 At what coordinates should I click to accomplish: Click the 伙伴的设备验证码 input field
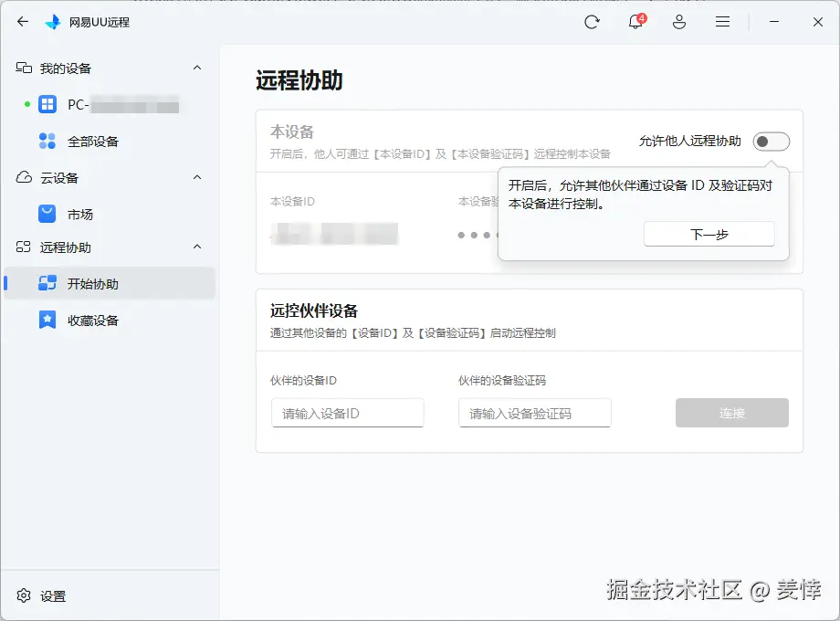click(x=534, y=413)
